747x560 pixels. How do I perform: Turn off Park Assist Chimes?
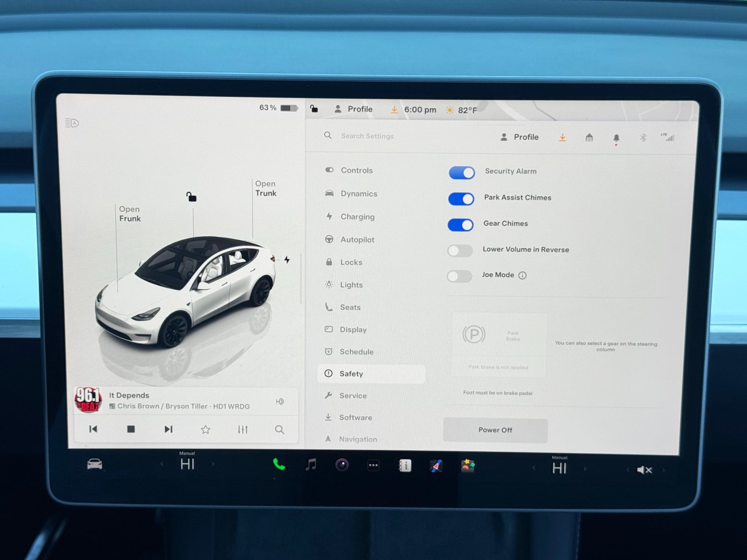pyautogui.click(x=461, y=199)
